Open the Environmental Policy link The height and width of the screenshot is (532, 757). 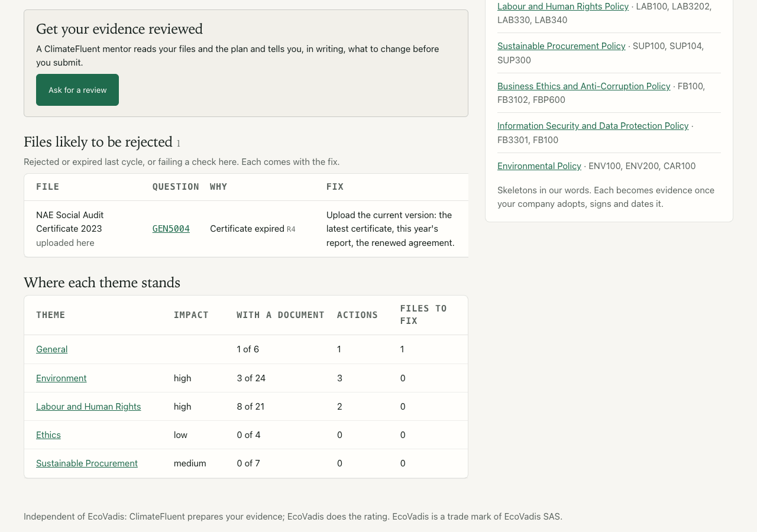539,166
